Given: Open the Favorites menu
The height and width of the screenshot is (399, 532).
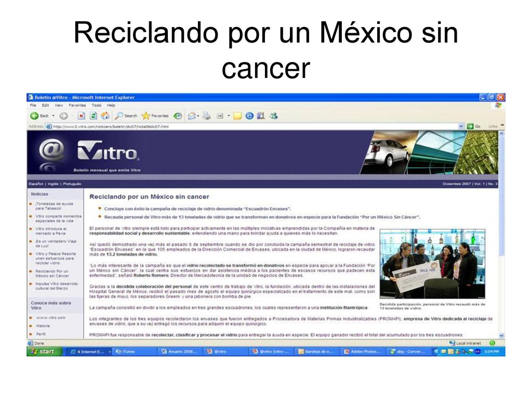Looking at the screenshot, I should 77,105.
